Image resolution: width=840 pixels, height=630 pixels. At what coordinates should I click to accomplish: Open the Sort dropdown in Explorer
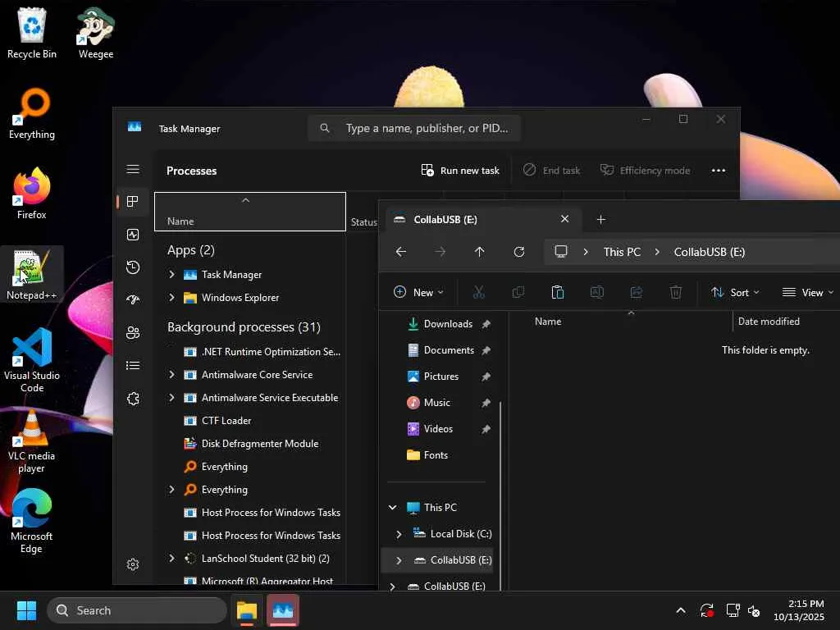coord(735,292)
